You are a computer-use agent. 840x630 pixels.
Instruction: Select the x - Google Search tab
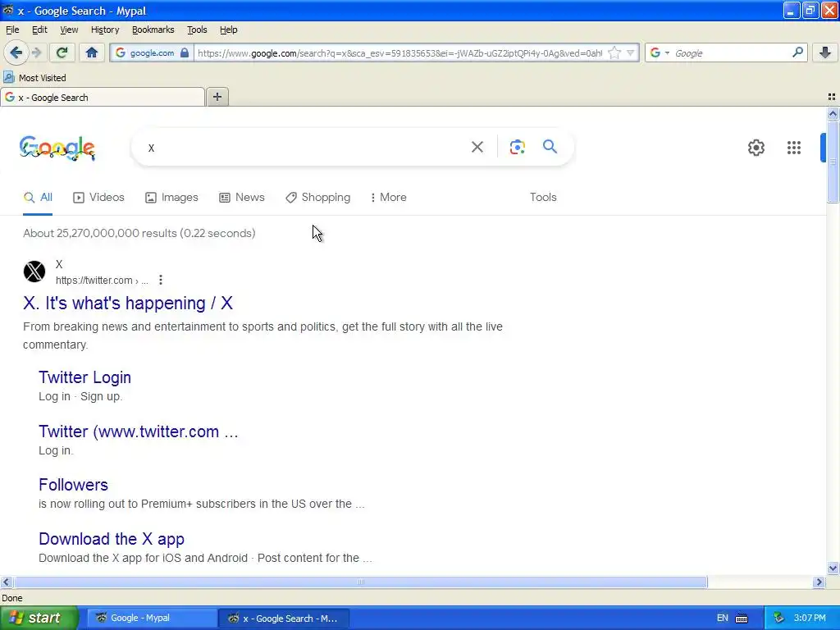click(103, 98)
